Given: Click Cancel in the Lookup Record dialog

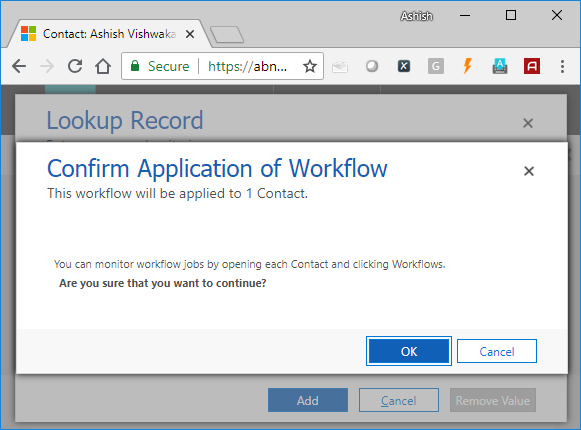Looking at the screenshot, I should pos(399,400).
